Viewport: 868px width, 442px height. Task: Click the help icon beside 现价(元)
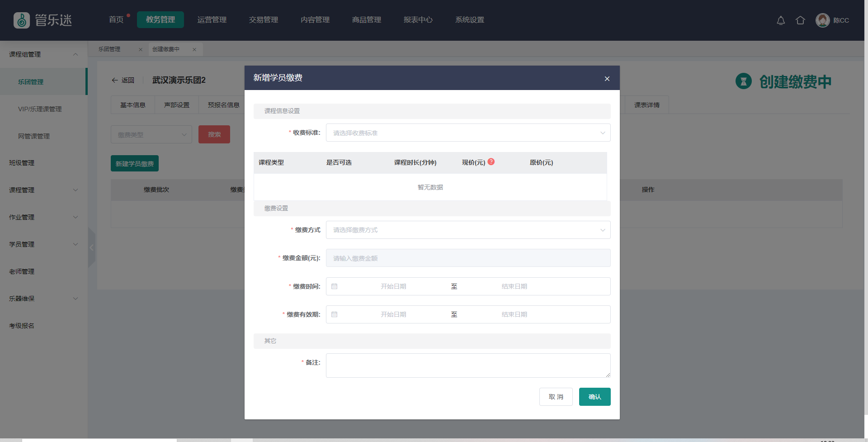pos(491,162)
